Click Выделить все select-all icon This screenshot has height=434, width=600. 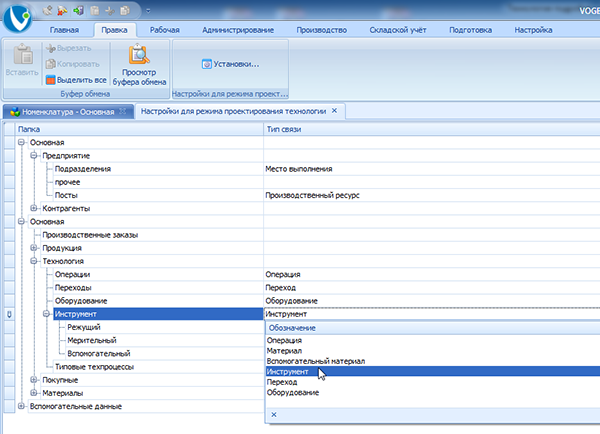[x=51, y=78]
